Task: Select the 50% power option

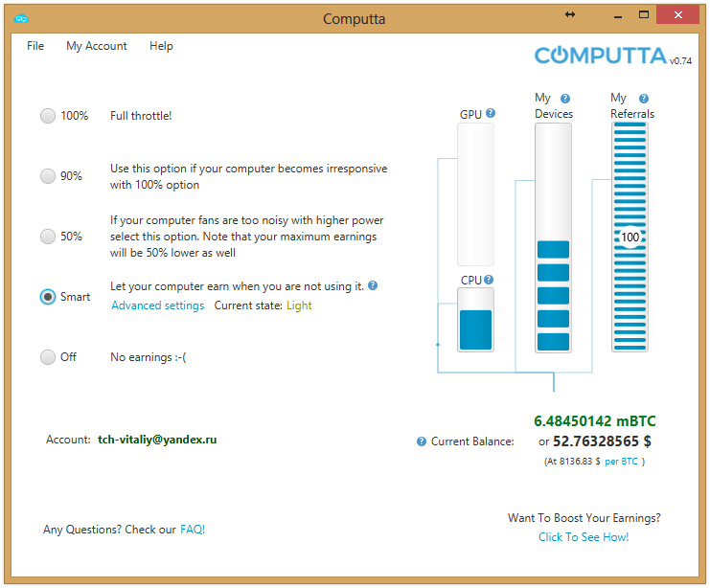Action: pos(48,237)
